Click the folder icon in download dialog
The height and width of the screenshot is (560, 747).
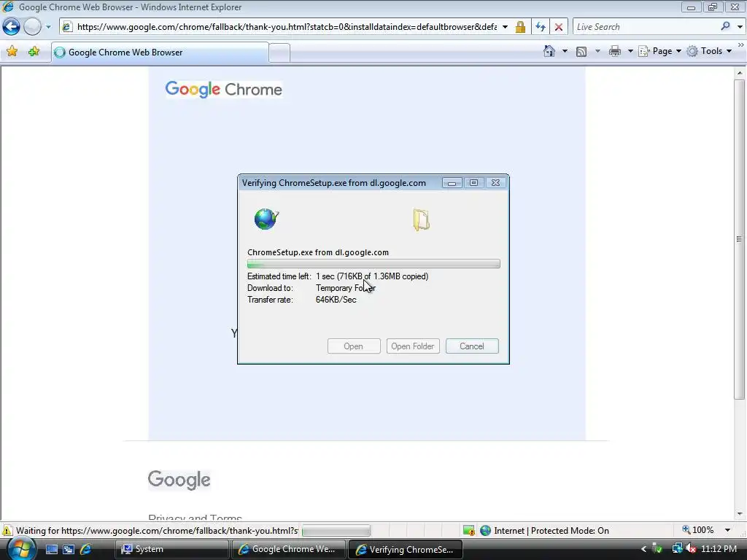(x=421, y=219)
